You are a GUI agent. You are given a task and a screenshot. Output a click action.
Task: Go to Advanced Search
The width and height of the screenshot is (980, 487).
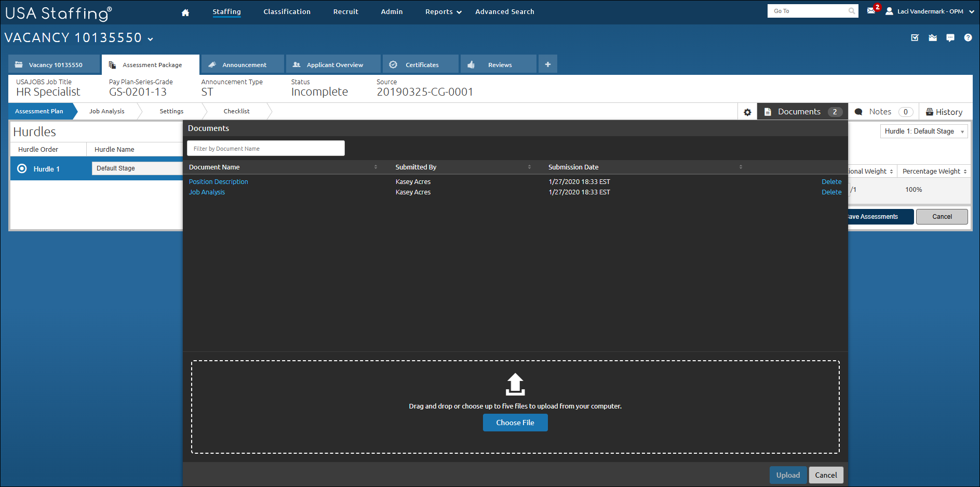[505, 11]
